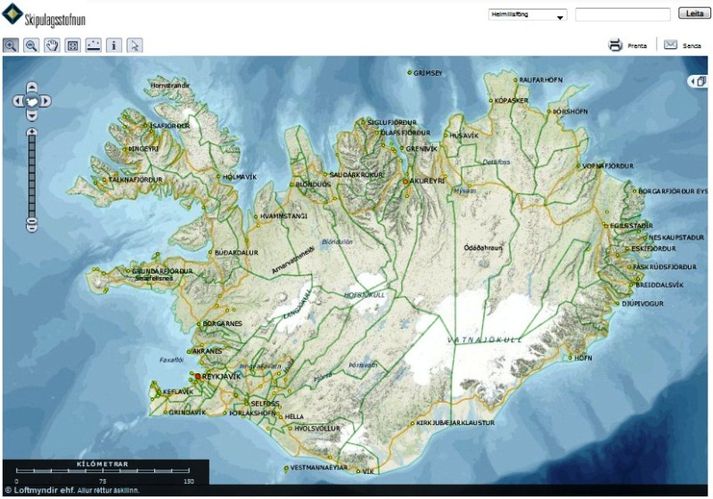The width and height of the screenshot is (713, 499).
Task: Pan the map north with up arrow
Action: click(x=32, y=86)
